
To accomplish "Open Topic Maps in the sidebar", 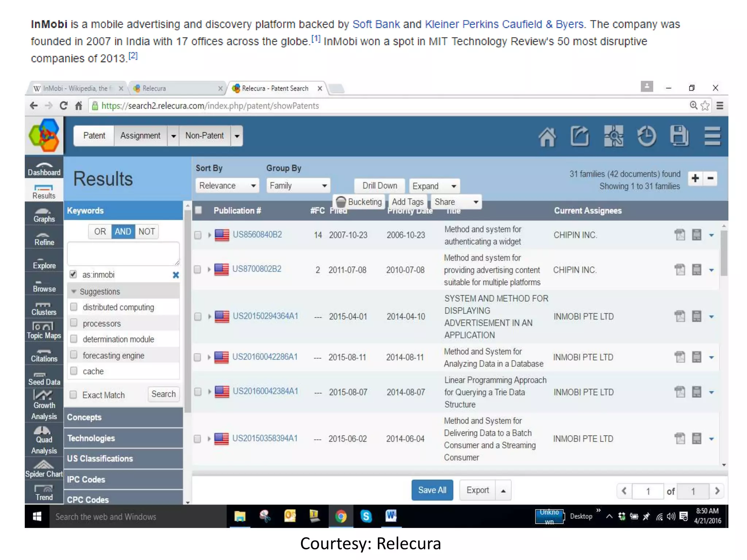I will [x=44, y=331].
